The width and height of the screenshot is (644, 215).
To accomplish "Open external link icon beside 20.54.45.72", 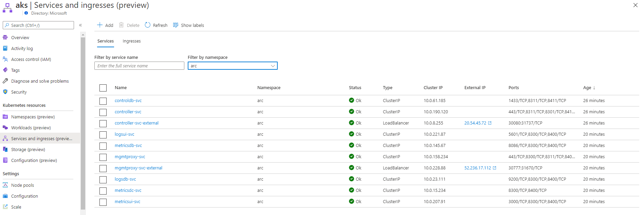I will point(490,123).
